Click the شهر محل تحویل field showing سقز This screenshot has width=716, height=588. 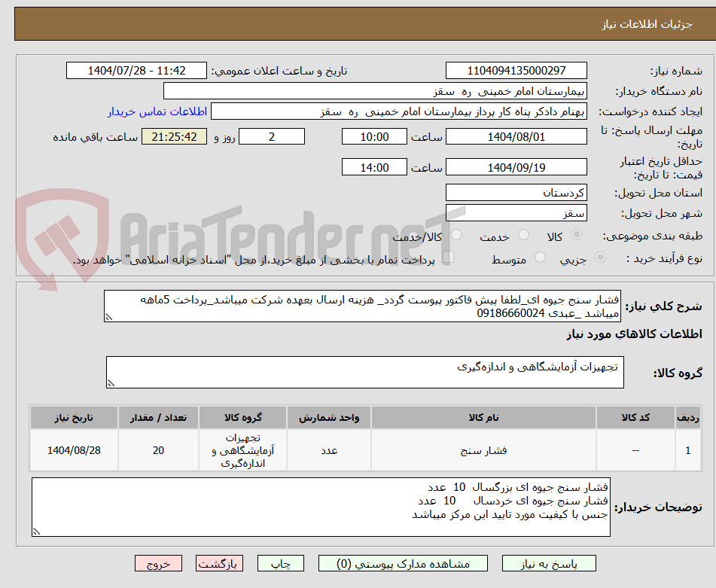point(516,213)
